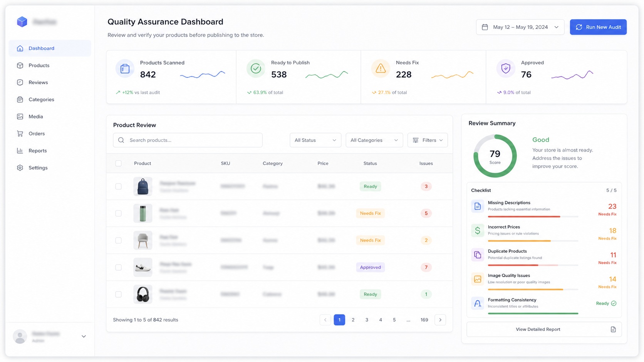The image size is (644, 362).
Task: Click the Formatting Consistency letter icon
Action: [x=478, y=303]
